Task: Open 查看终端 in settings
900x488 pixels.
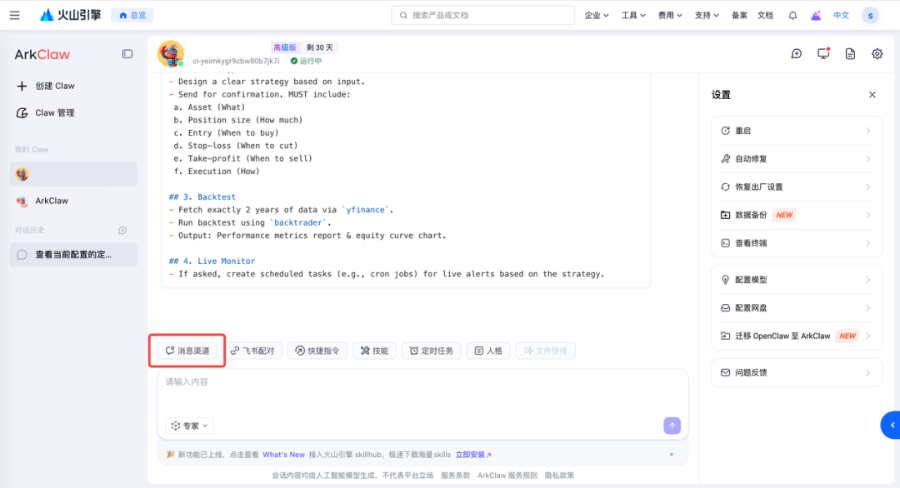Action: 796,243
